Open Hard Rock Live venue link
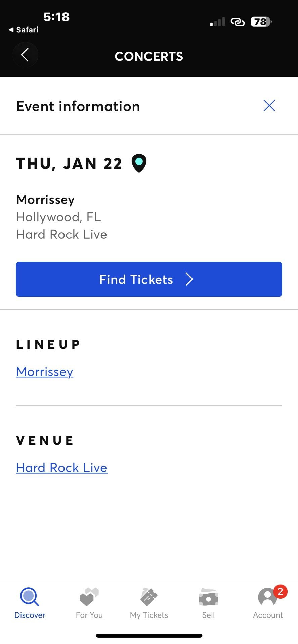The width and height of the screenshot is (298, 644). pyautogui.click(x=62, y=468)
